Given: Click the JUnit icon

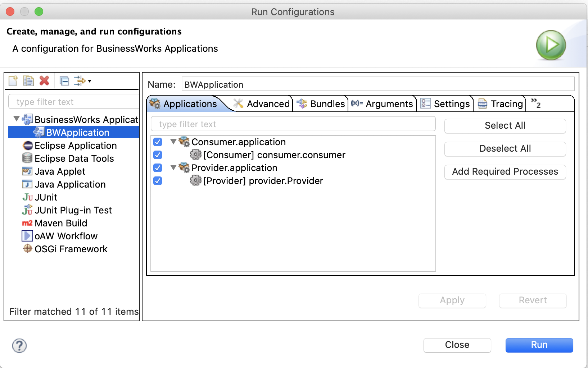Looking at the screenshot, I should (x=28, y=197).
